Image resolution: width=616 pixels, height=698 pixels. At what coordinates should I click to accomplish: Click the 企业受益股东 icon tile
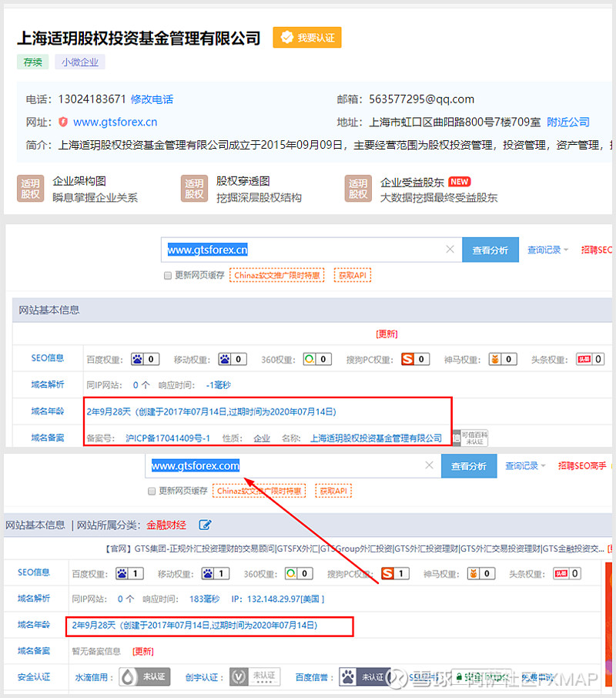pyautogui.click(x=358, y=189)
